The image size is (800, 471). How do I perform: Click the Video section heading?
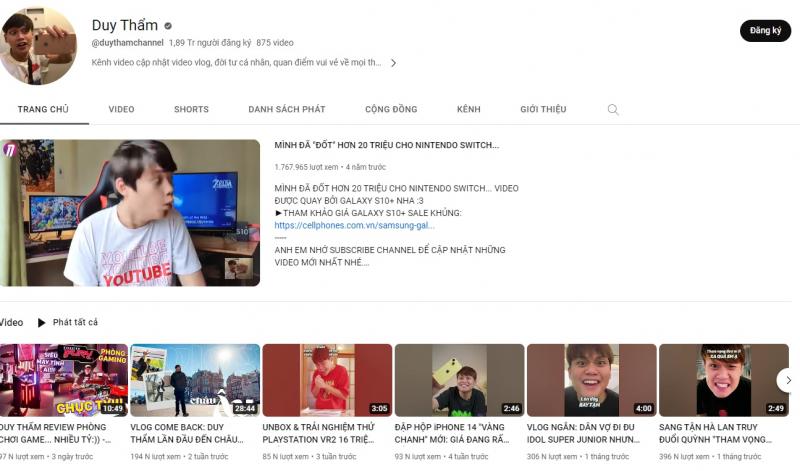[x=11, y=323]
